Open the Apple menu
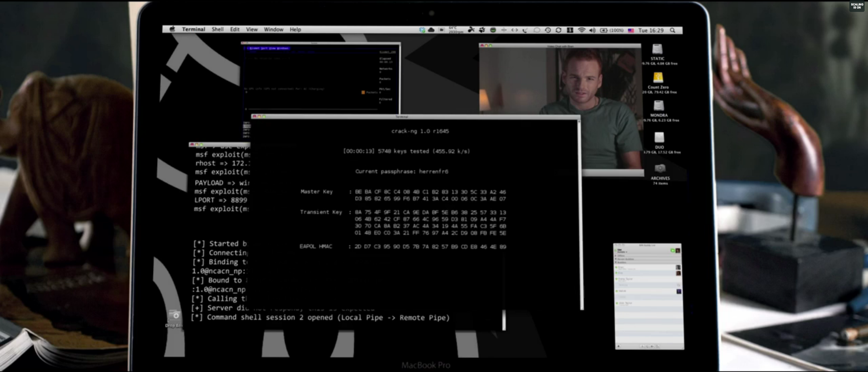This screenshot has height=372, width=868. click(172, 30)
